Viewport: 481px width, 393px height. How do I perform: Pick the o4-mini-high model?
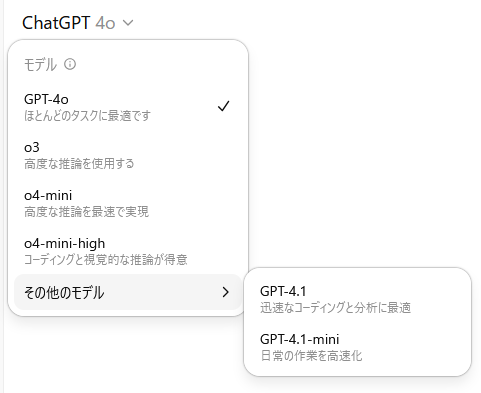click(128, 251)
